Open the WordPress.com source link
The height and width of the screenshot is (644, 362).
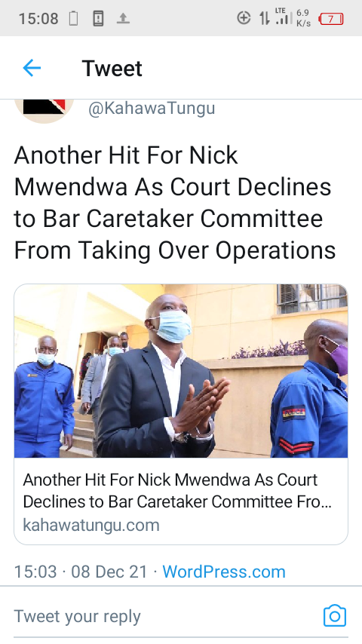[x=224, y=572]
